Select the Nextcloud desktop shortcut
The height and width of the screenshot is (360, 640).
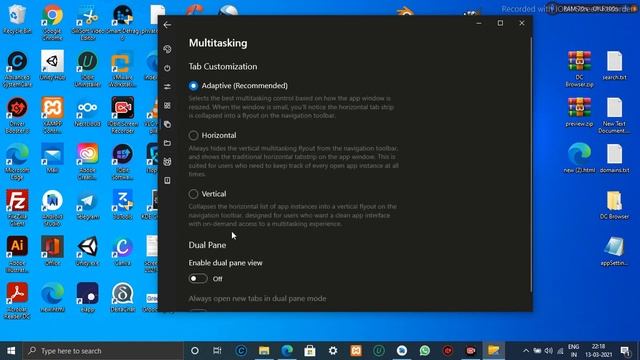[87, 112]
